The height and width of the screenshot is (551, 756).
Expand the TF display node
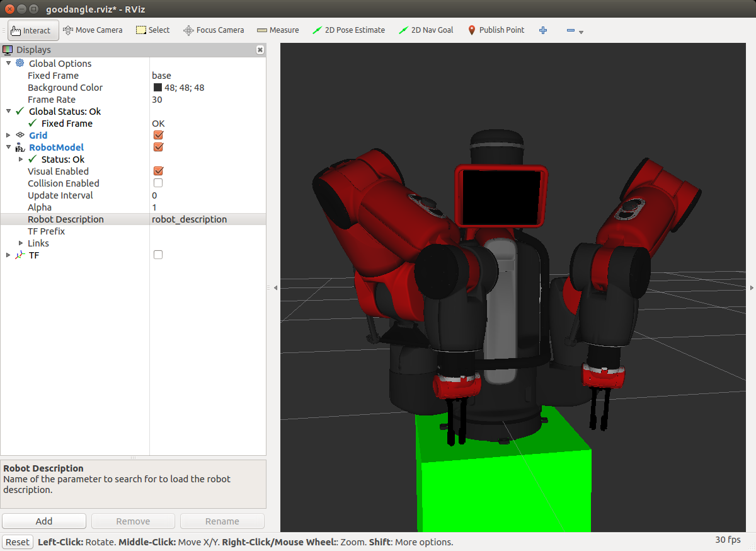(x=8, y=255)
